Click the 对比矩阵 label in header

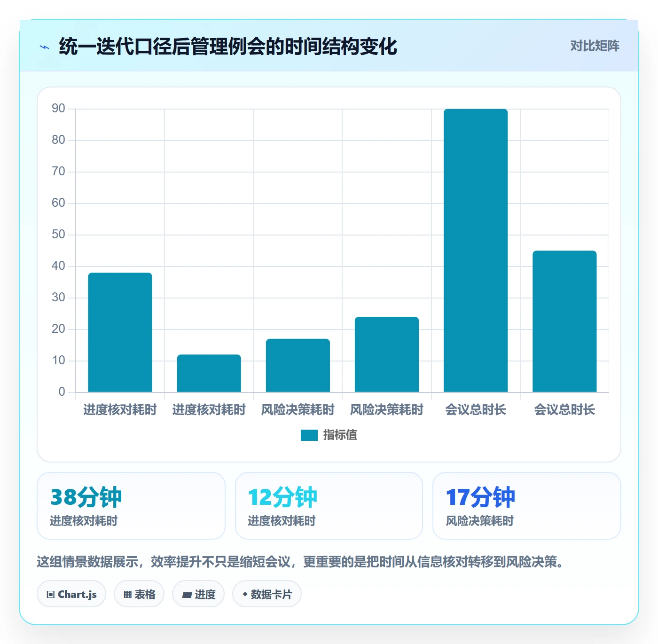(595, 46)
